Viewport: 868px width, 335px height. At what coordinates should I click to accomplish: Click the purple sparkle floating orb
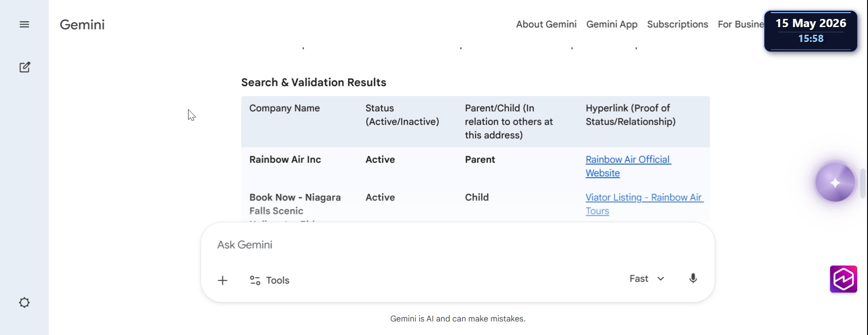pyautogui.click(x=835, y=182)
